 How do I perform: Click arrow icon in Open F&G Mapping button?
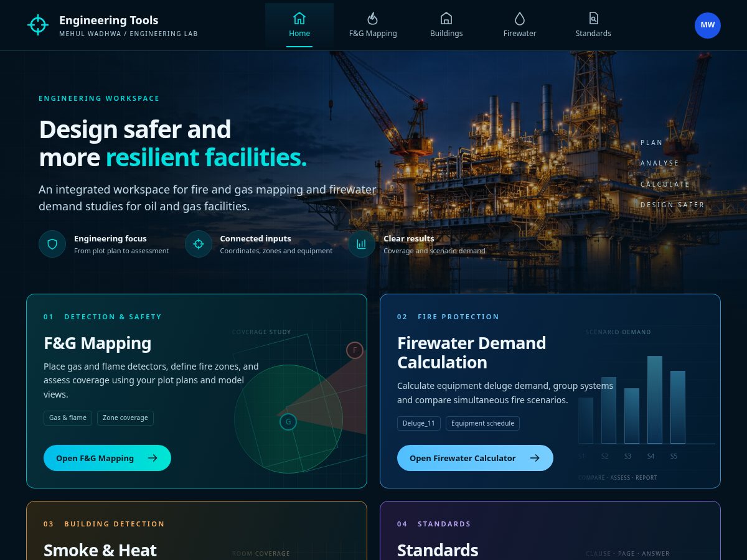(153, 458)
